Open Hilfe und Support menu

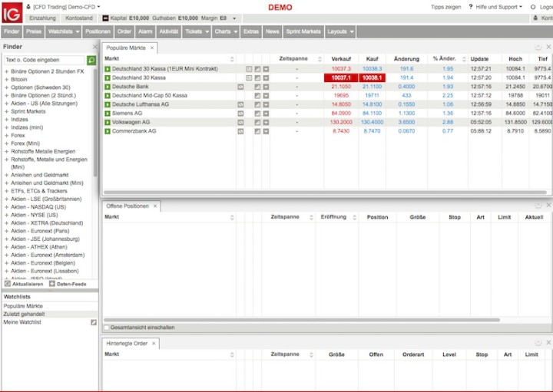495,7
